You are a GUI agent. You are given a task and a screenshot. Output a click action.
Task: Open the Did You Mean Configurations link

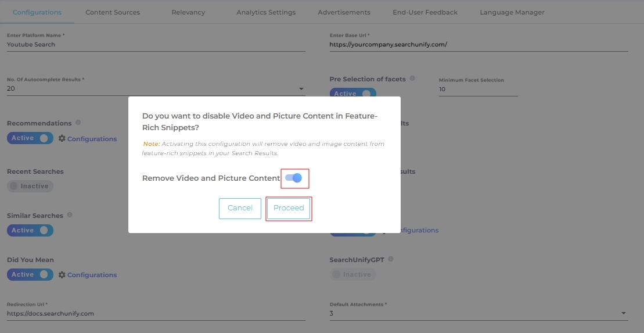92,275
